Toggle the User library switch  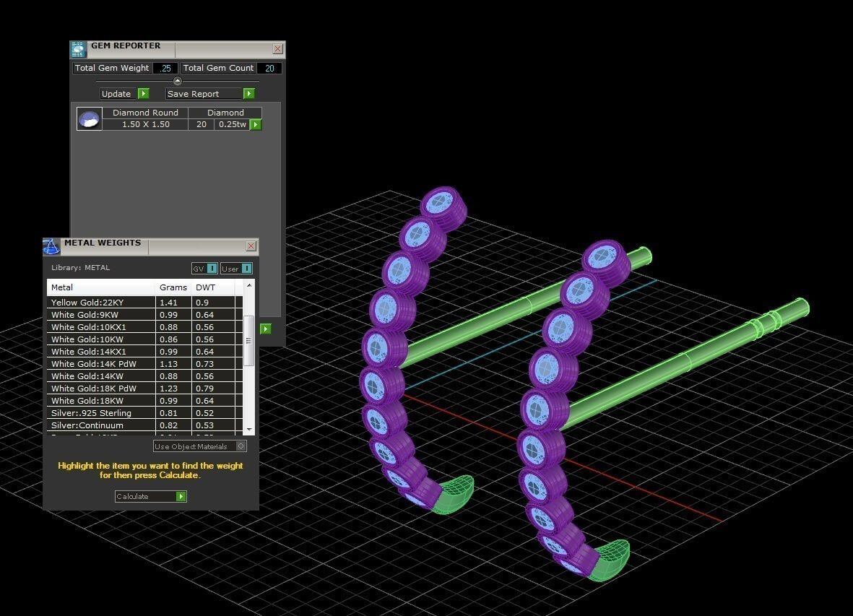tap(236, 269)
